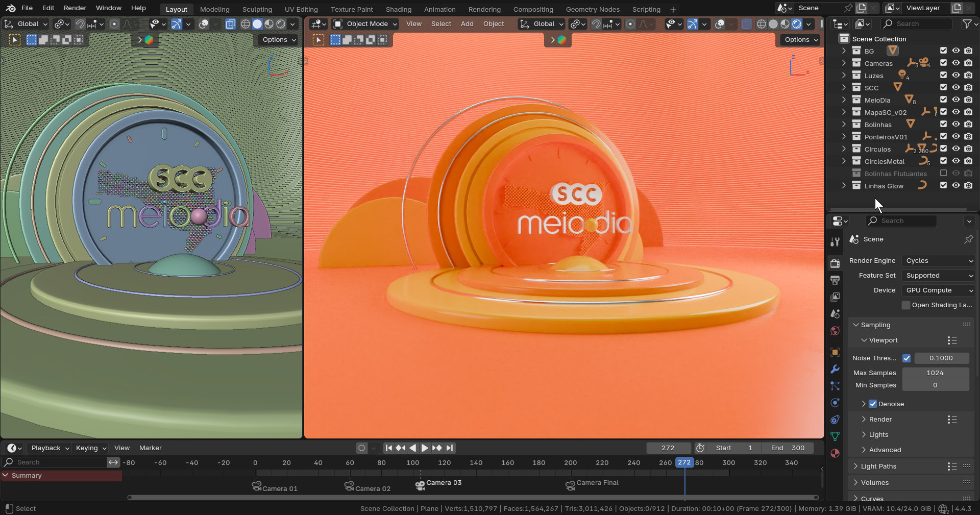Viewport: 980px width, 515px height.
Task: Switch to the Shading workspace tab
Action: point(399,9)
